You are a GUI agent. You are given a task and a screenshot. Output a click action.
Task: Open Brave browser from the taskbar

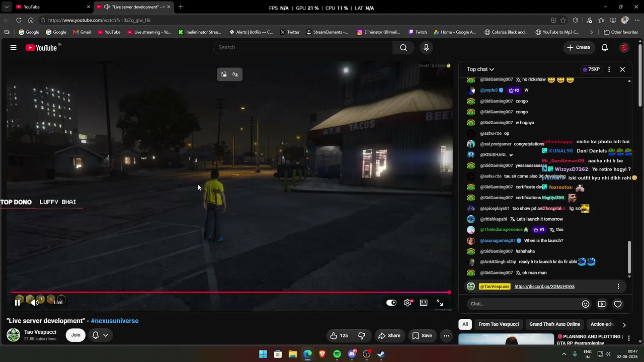322,354
